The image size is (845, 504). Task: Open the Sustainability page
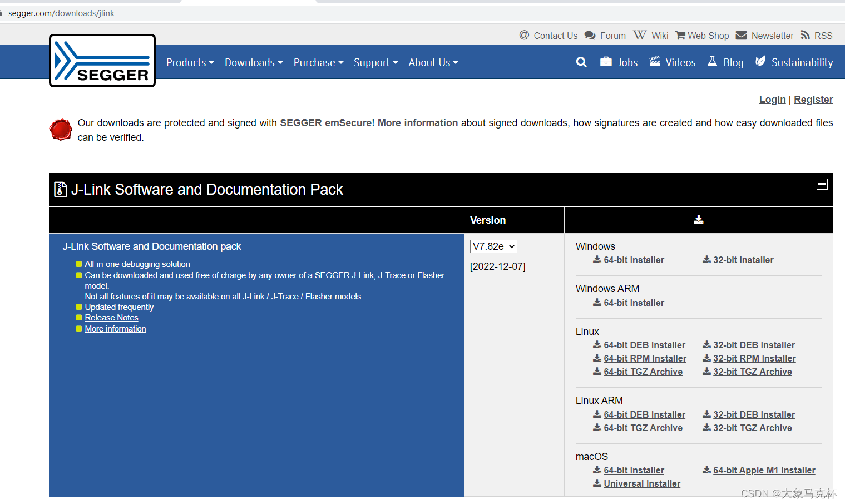coord(802,63)
